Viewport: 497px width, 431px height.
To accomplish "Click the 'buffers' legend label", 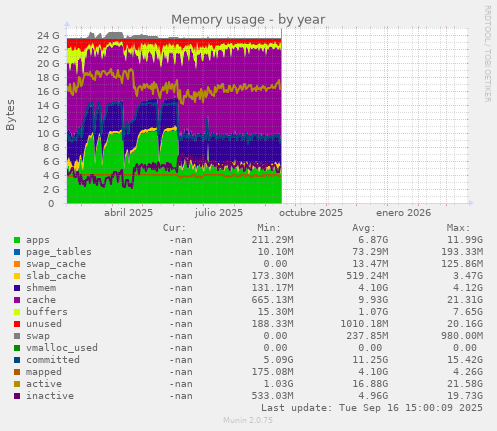I will [47, 312].
